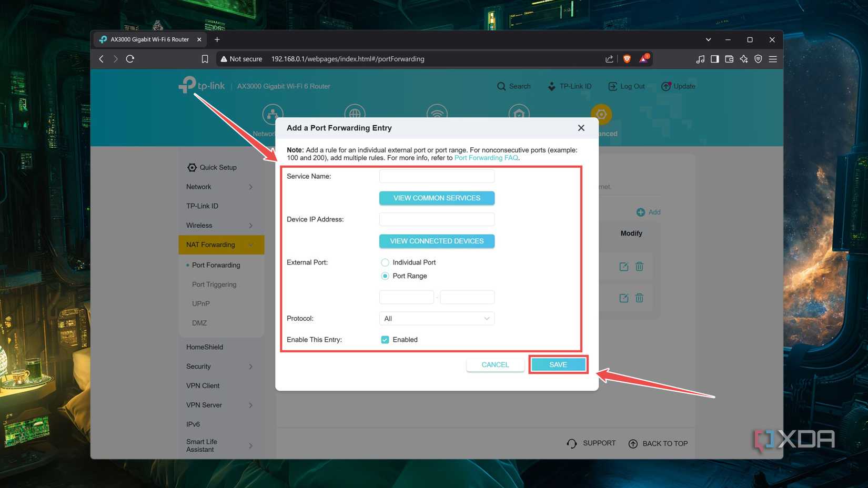868x488 pixels.
Task: Open the Protocol dropdown
Action: pos(437,319)
